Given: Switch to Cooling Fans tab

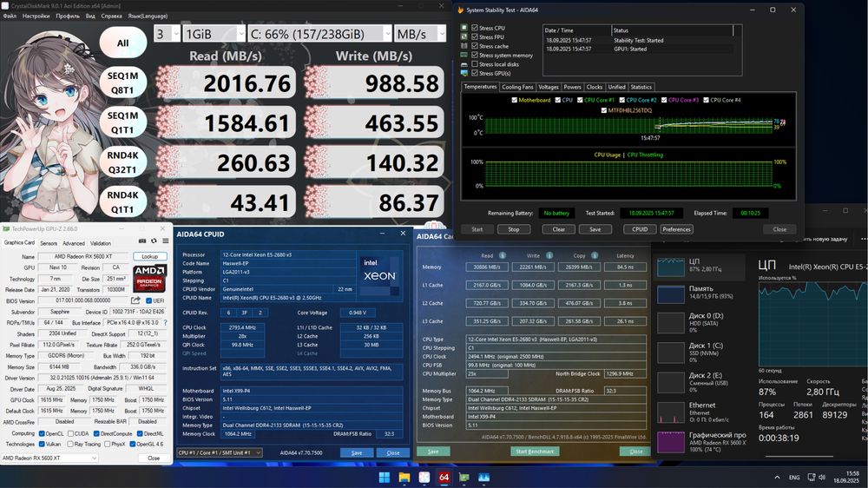Looking at the screenshot, I should click(517, 87).
